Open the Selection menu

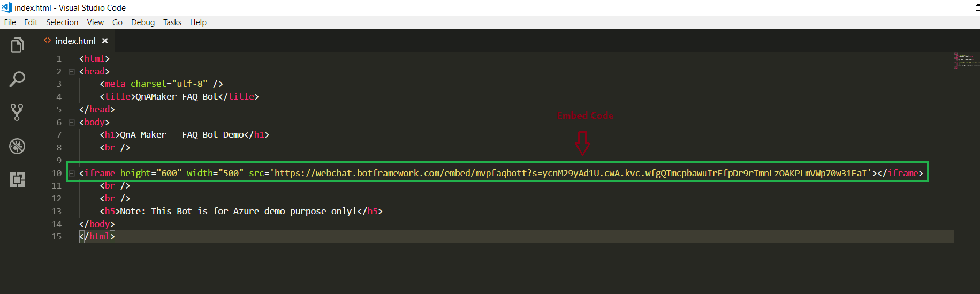point(62,22)
